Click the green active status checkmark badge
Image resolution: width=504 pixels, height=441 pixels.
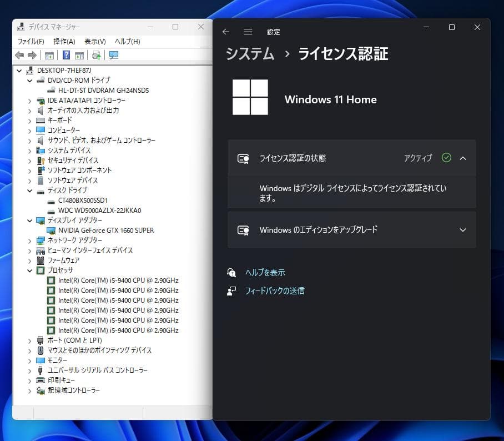tap(446, 158)
